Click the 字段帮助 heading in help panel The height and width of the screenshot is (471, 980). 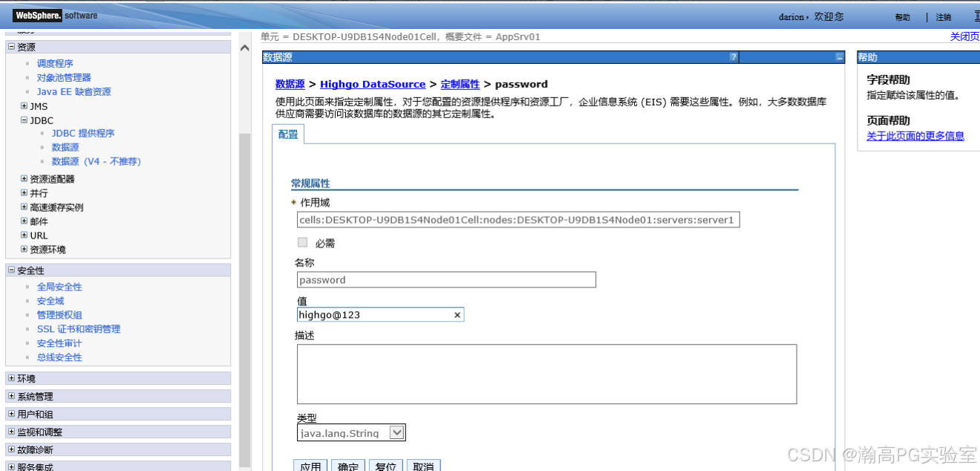[x=889, y=79]
